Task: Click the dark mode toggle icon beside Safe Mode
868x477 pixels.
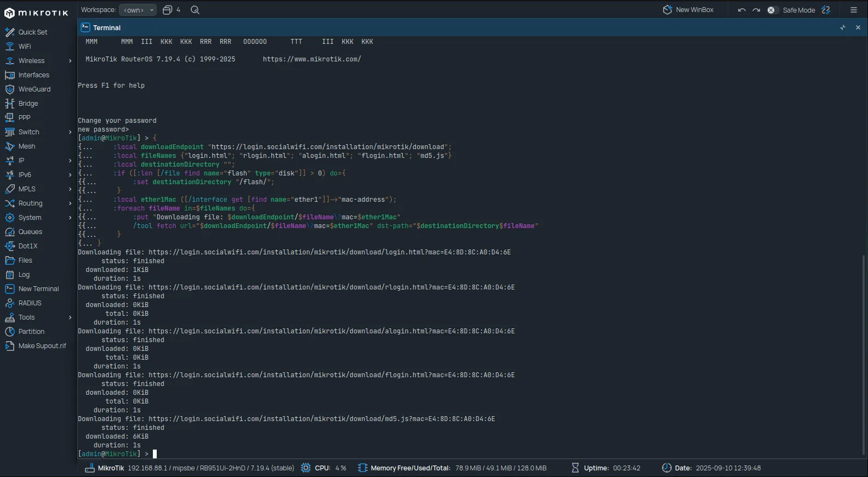Action: point(826,10)
